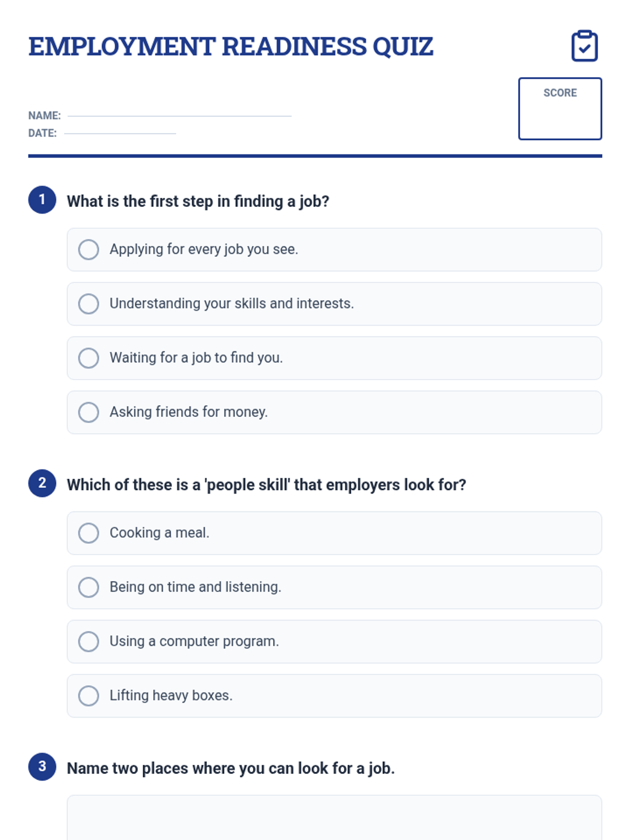Click the Employment Readiness Quiz title
This screenshot has width=630, height=840.
(231, 46)
